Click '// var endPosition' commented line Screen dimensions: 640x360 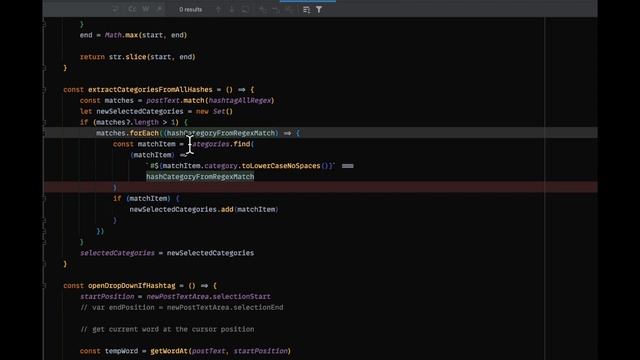tap(181, 307)
